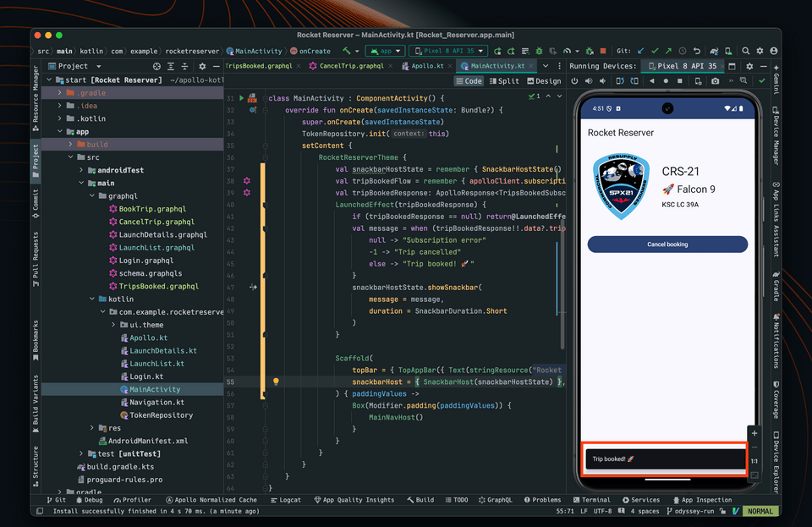This screenshot has height=527, width=812.
Task: Switch editor to Split view
Action: tap(504, 80)
